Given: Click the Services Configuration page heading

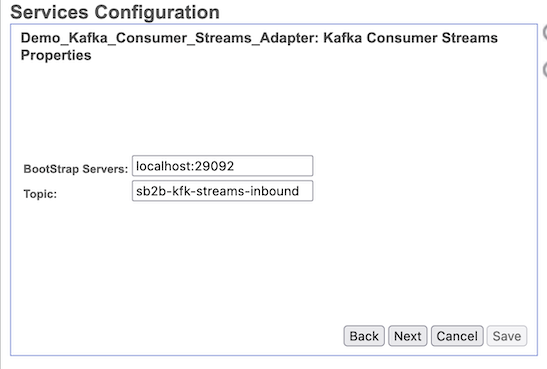Looking at the screenshot, I should [115, 12].
